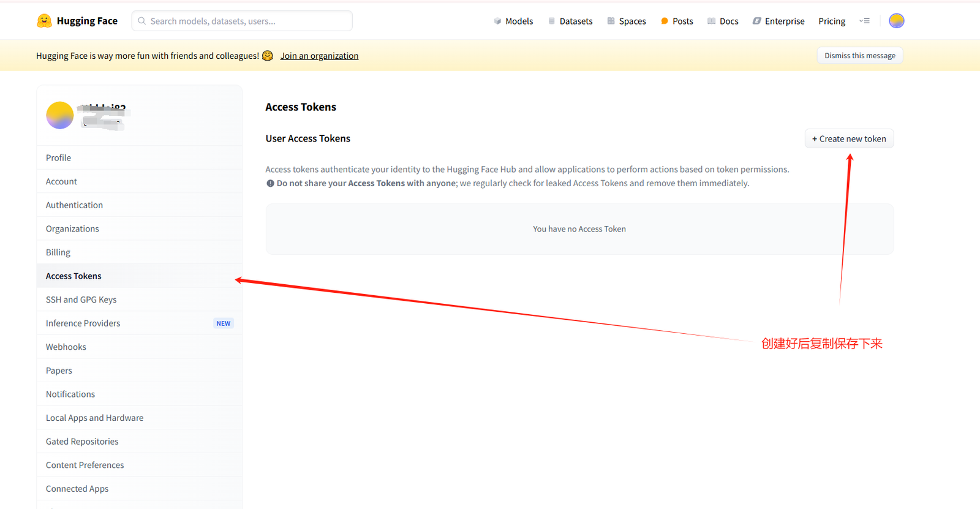Open Organizations settings
Screen dimensions: 980x509
[140, 228]
